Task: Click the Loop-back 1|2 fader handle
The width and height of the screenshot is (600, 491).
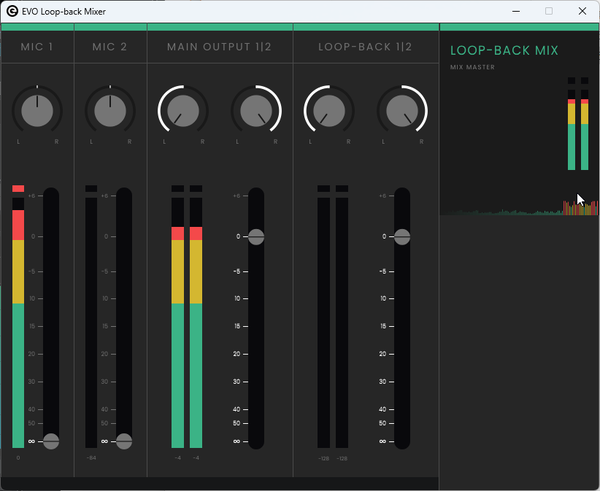Action: tap(402, 237)
